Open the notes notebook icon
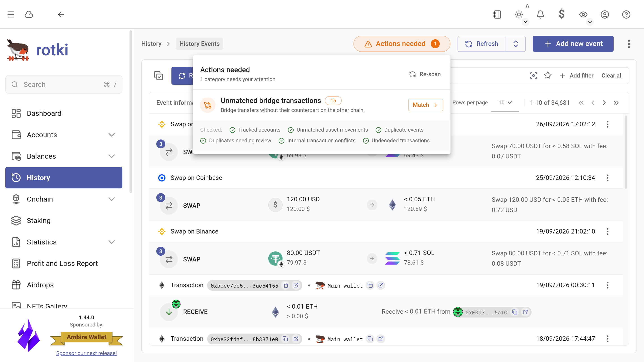The height and width of the screenshot is (362, 644). coord(497,15)
